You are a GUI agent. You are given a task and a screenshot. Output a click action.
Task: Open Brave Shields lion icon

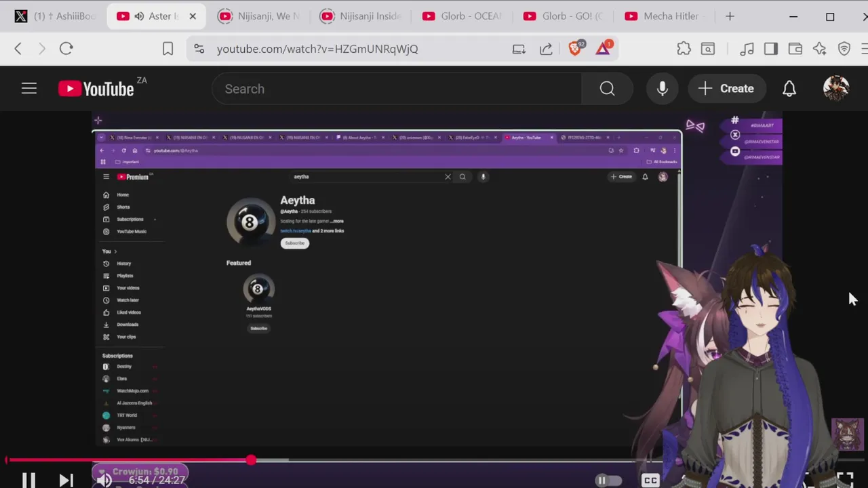coord(575,48)
